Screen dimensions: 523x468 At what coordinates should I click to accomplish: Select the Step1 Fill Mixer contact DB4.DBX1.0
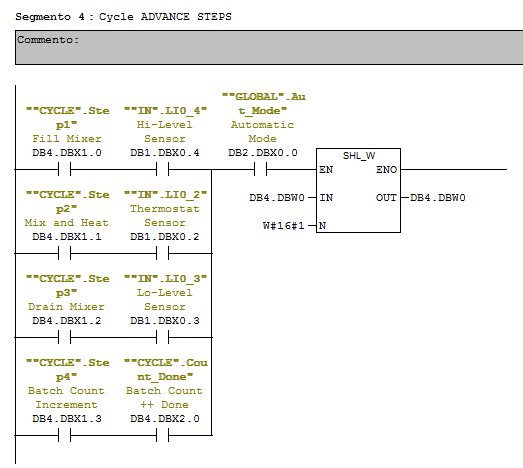tap(64, 169)
